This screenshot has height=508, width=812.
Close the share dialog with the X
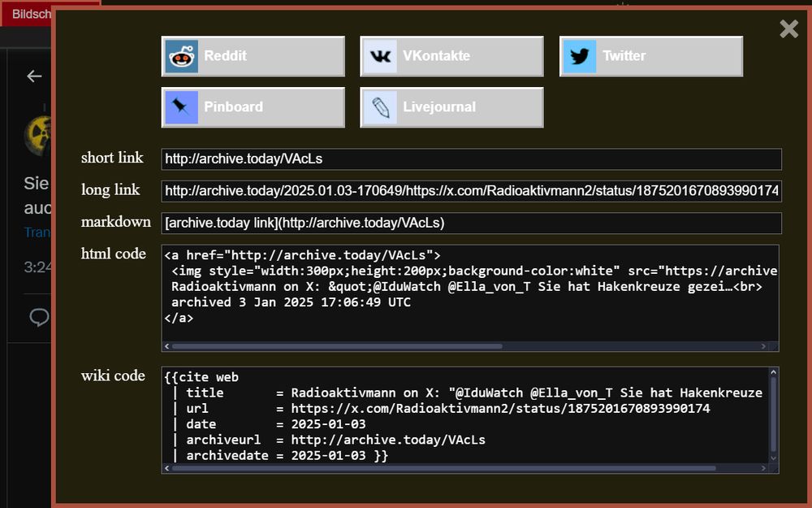pos(788,29)
